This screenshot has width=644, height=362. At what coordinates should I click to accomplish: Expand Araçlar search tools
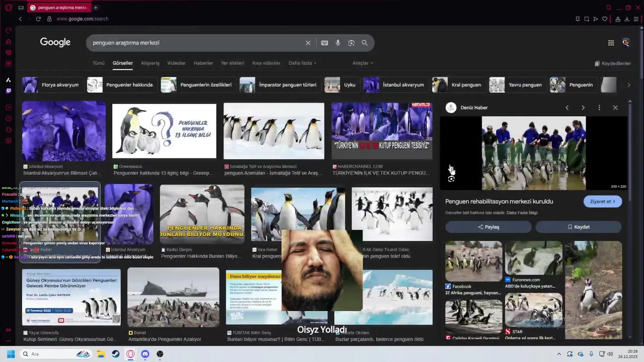tap(363, 63)
